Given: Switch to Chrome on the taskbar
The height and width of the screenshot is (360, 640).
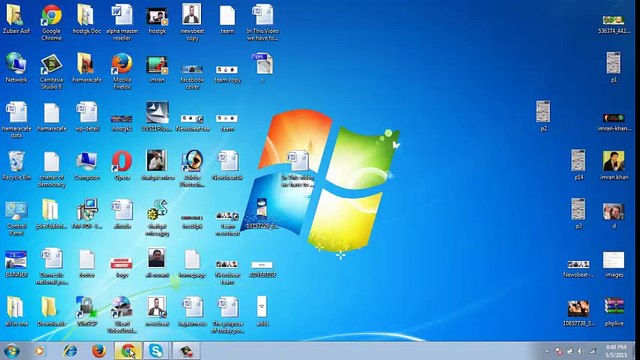Looking at the screenshot, I should point(128,351).
